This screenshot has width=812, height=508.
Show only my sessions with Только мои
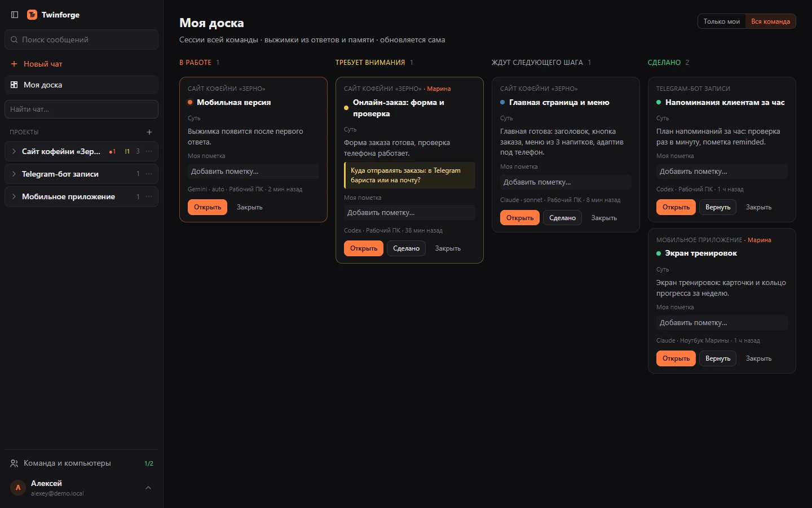pos(722,21)
